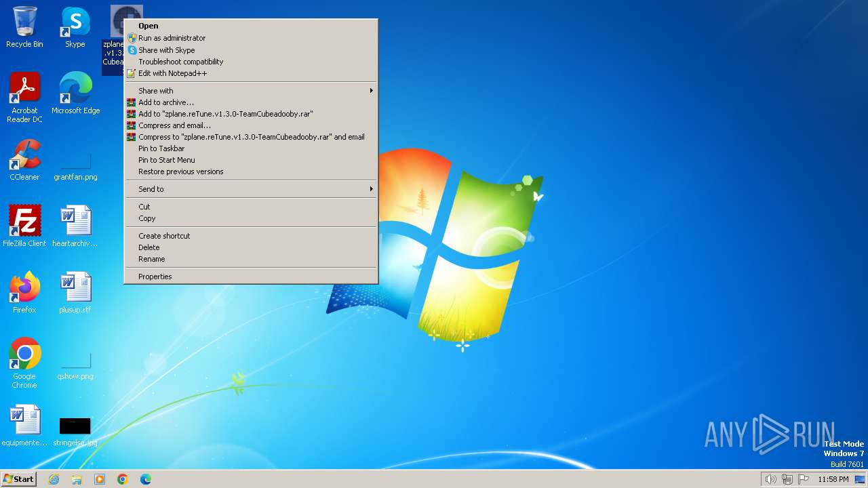Launch Chrome from the taskbar

[123, 479]
